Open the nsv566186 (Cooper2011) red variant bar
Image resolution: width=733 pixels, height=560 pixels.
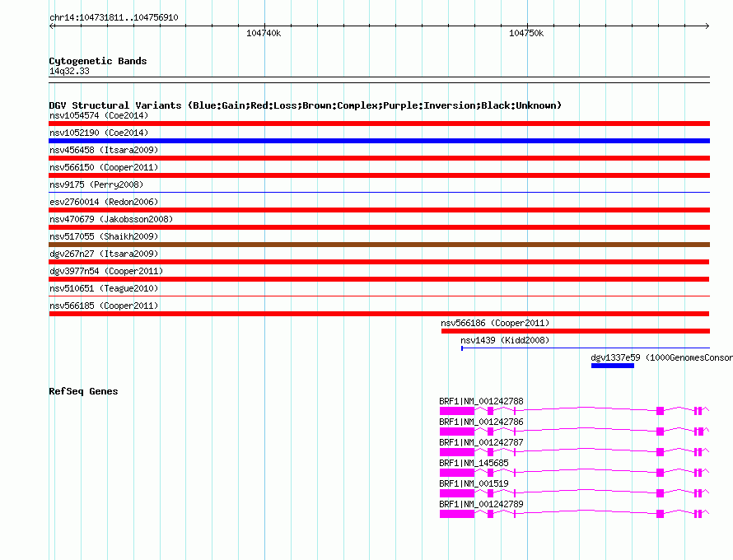point(575,331)
